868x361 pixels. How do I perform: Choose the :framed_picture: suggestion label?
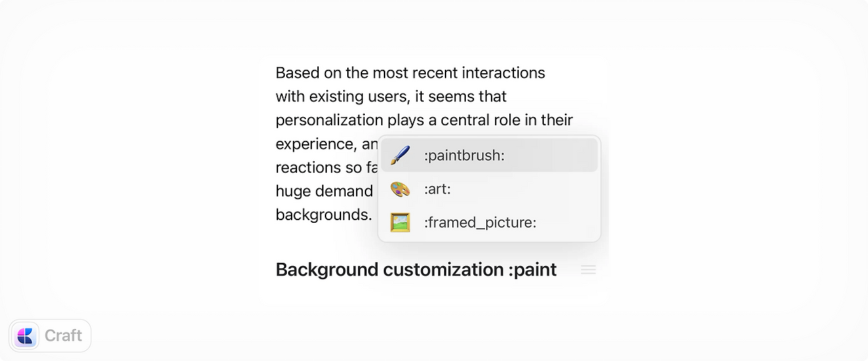point(480,223)
